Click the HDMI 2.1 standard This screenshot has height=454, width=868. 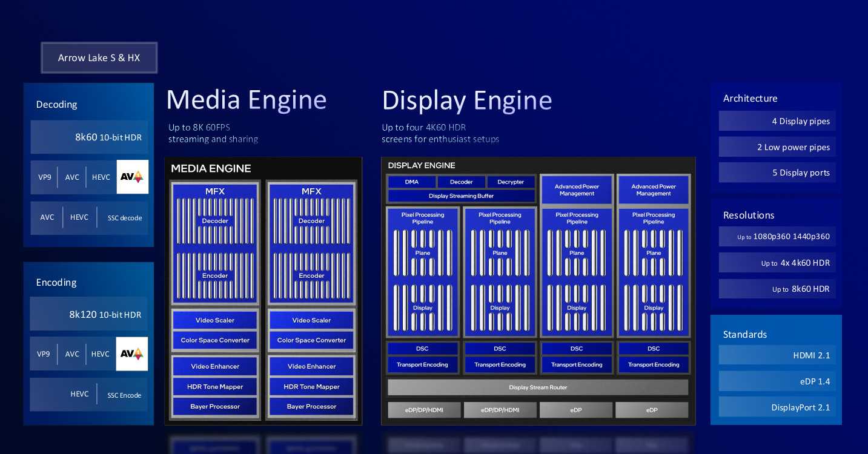click(x=777, y=355)
